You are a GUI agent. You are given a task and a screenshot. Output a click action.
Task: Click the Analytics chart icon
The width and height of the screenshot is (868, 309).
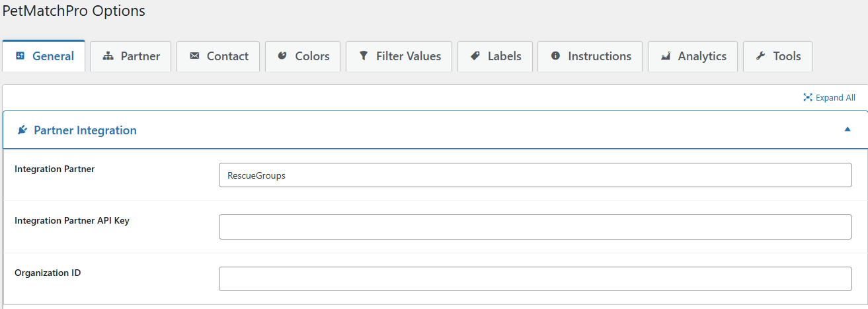666,56
